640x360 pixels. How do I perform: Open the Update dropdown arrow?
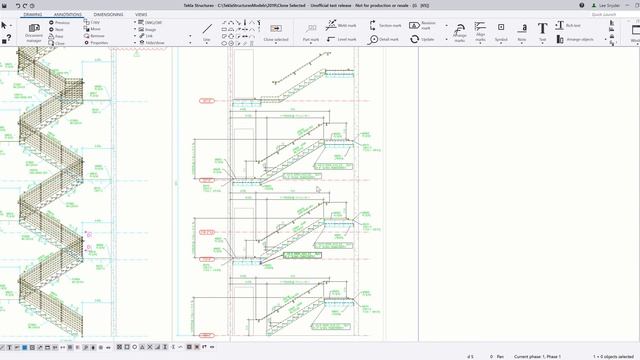446,40
